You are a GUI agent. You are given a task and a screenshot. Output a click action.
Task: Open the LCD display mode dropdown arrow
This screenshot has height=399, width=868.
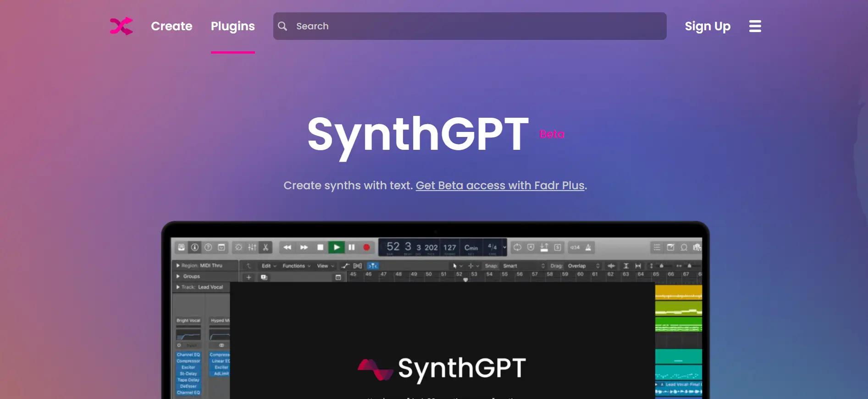[504, 247]
